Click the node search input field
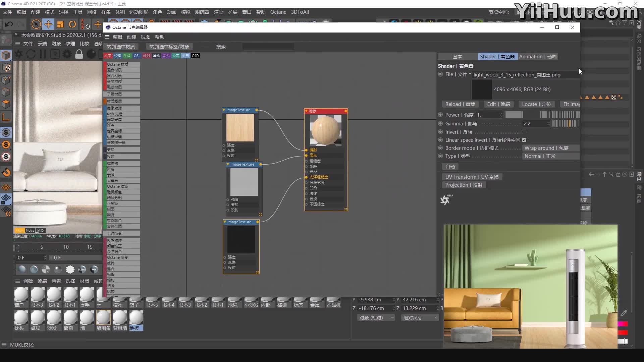Screen dimensions: 644x362 pos(268,47)
